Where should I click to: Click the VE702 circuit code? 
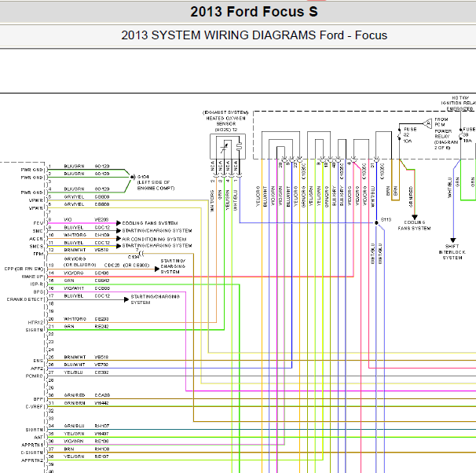point(101,365)
